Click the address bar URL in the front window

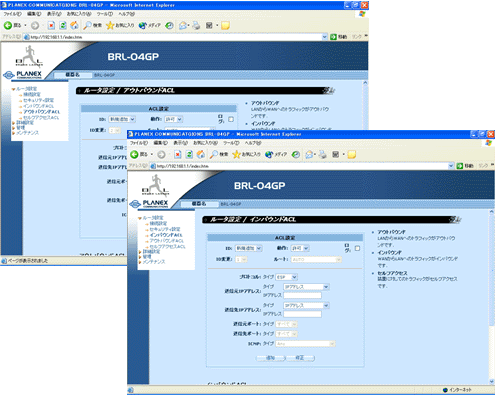tap(183, 166)
